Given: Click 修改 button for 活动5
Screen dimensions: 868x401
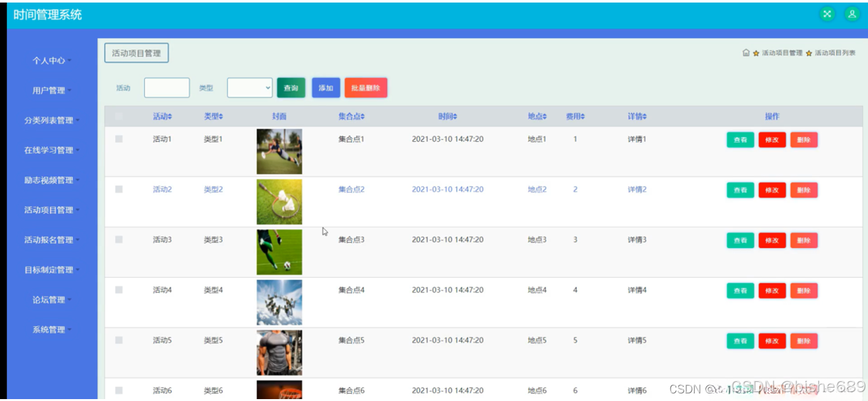Looking at the screenshot, I should pos(772,341).
